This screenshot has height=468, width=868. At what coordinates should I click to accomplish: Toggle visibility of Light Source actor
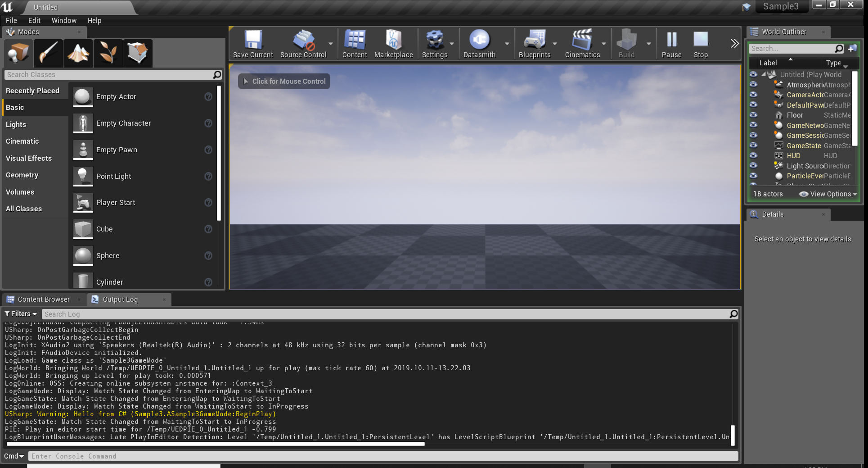(753, 166)
